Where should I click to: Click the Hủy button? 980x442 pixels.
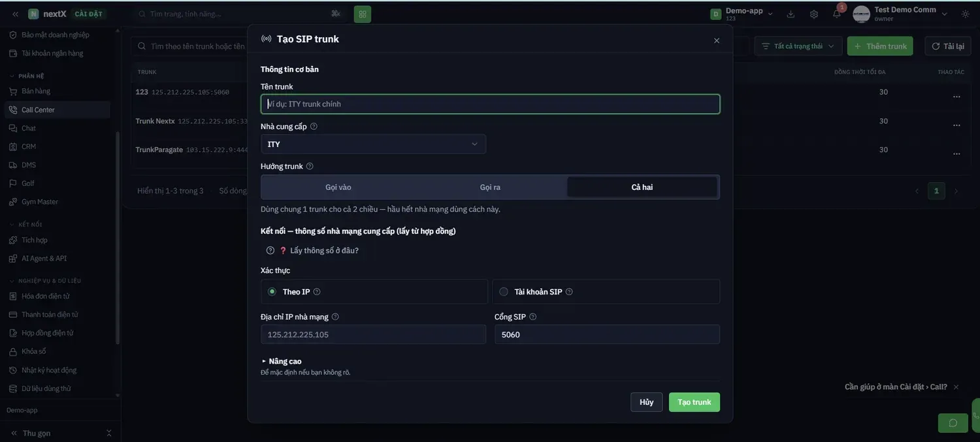point(647,402)
